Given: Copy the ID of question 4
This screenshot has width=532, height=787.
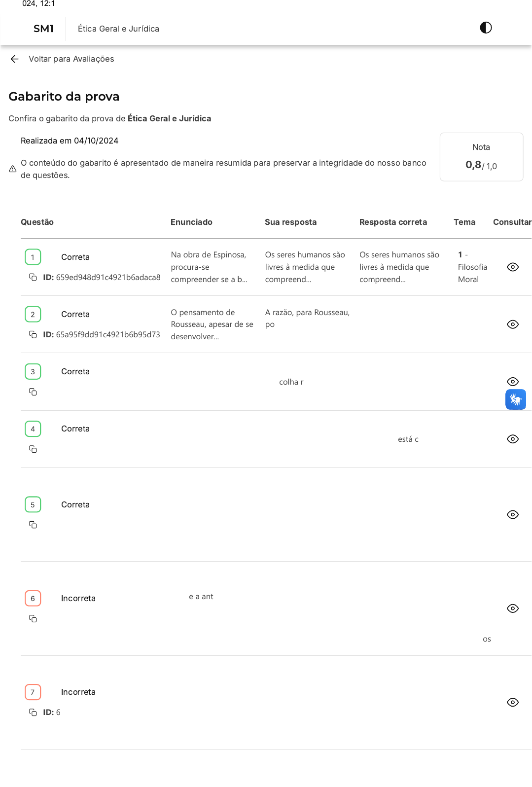Looking at the screenshot, I should click(33, 449).
